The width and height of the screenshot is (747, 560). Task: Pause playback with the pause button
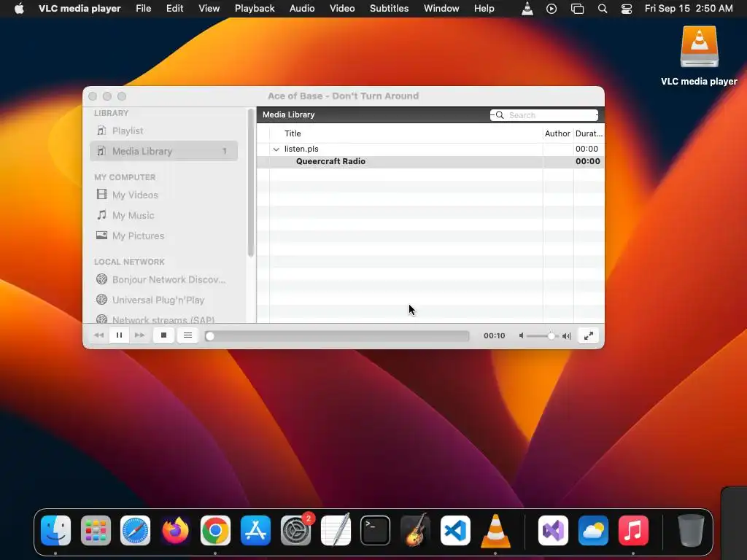pos(119,335)
